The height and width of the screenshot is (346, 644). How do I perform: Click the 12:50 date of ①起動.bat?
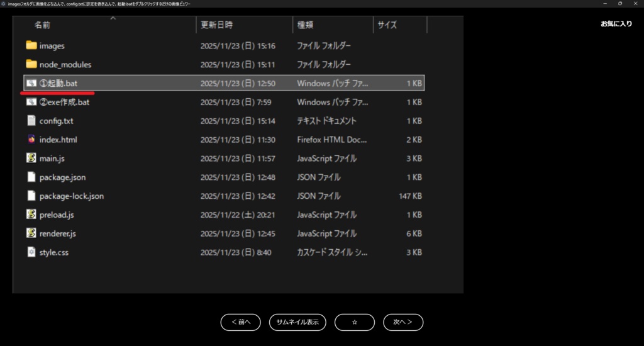pyautogui.click(x=238, y=84)
